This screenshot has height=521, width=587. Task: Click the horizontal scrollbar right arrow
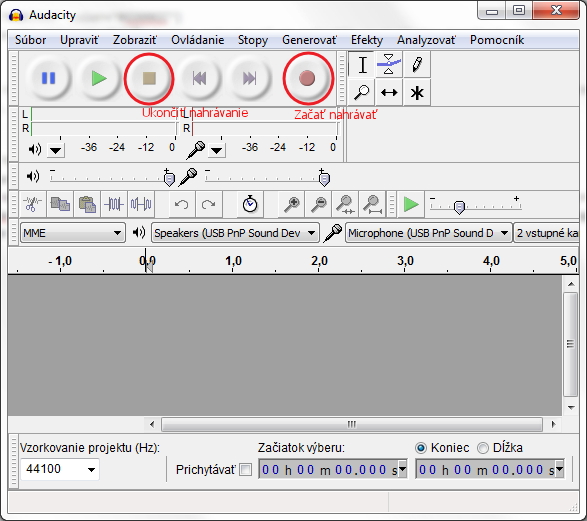[x=554, y=424]
